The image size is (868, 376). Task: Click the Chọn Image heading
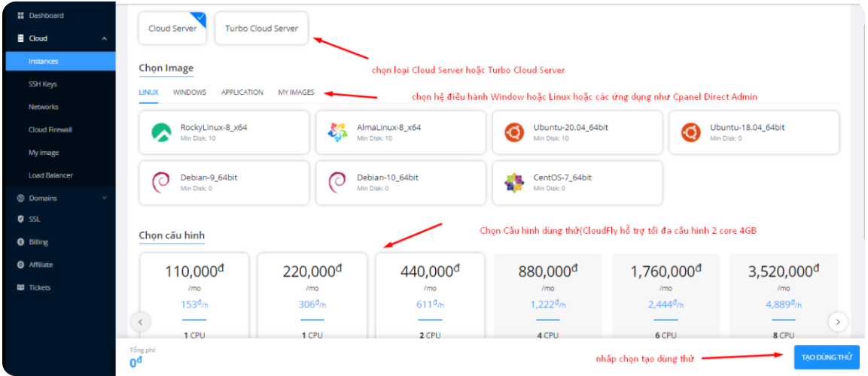coord(166,68)
